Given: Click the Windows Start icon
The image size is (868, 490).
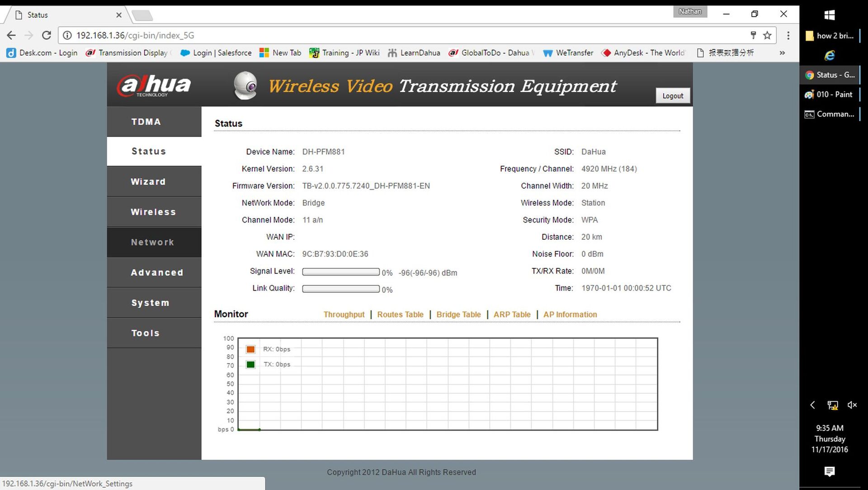Looking at the screenshot, I should 829,15.
